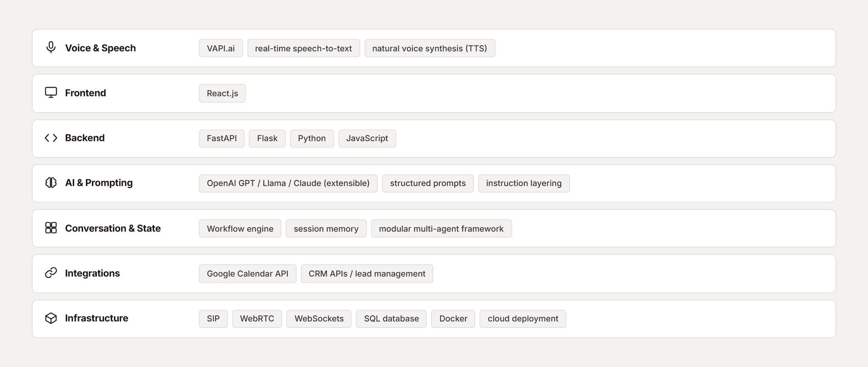868x367 pixels.
Task: Click the natural voice synthesis (TTS) tag
Action: [x=430, y=48]
